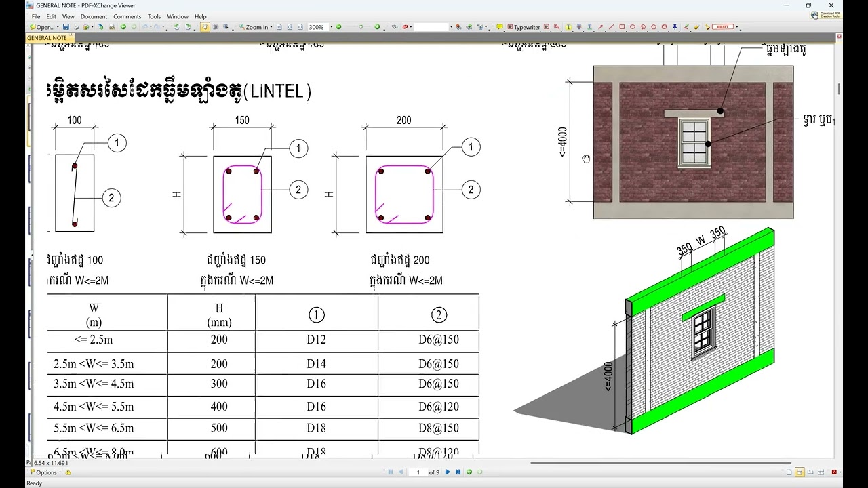Viewport: 868px width, 488px height.
Task: Select the Cloud annotation tool
Action: 664,27
